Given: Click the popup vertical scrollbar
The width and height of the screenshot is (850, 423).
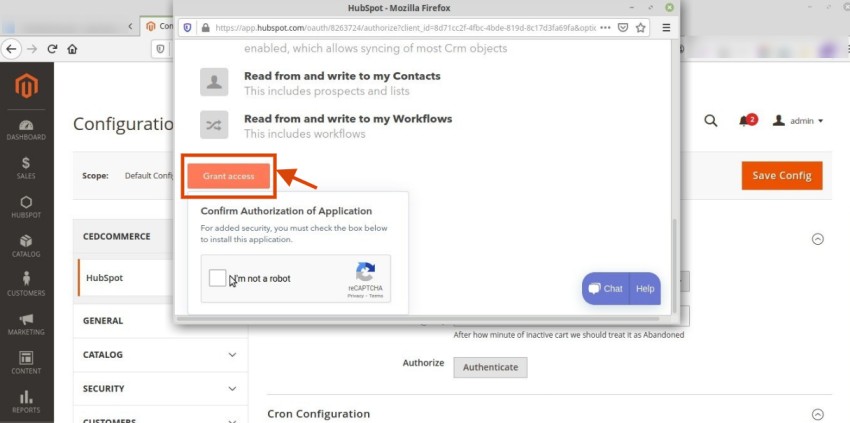Looking at the screenshot, I should pyautogui.click(x=675, y=266).
